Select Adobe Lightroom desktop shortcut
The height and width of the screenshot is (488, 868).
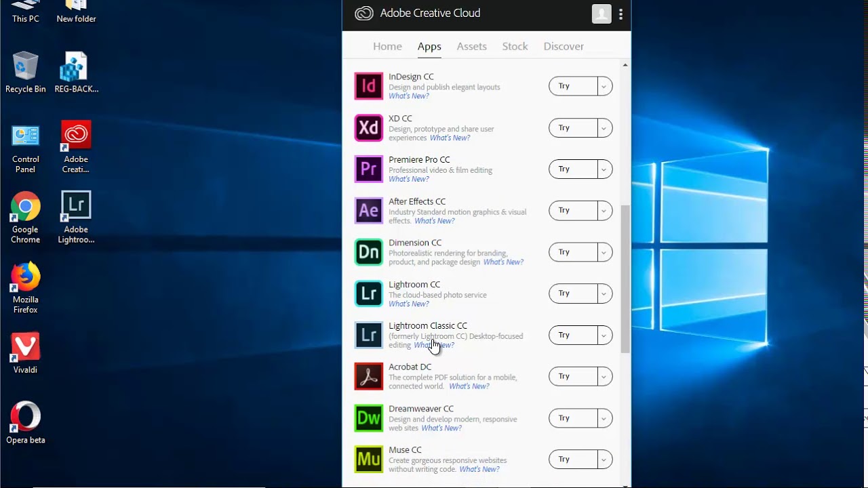point(76,218)
